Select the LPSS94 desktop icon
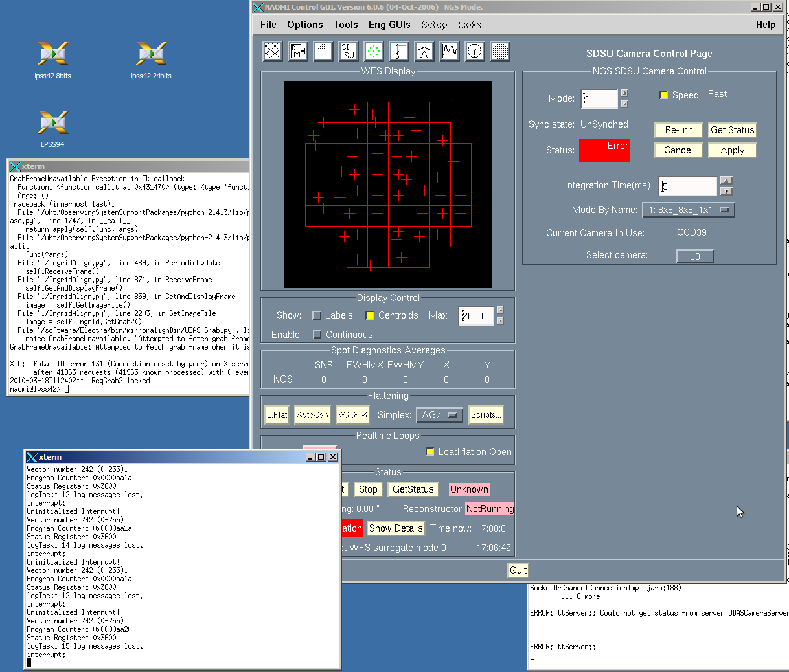This screenshot has width=789, height=672. pyautogui.click(x=52, y=129)
